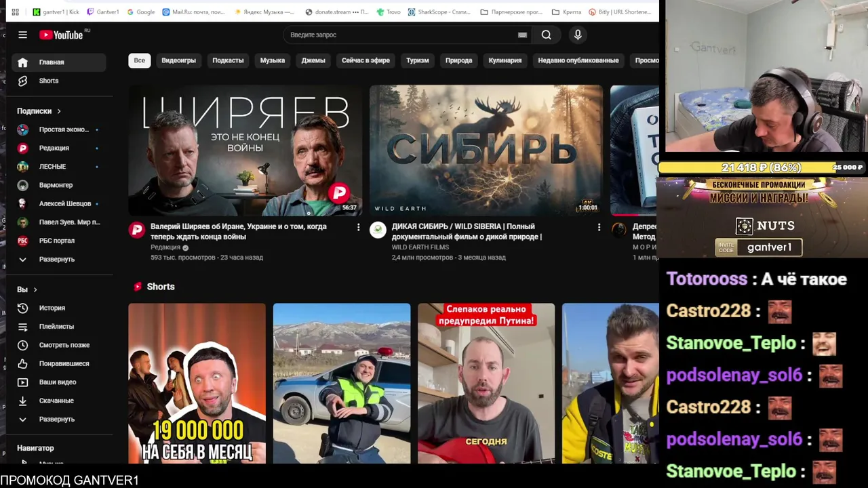The image size is (868, 488).
Task: Expand subscriptions list with Развернуть
Action: coord(59,259)
